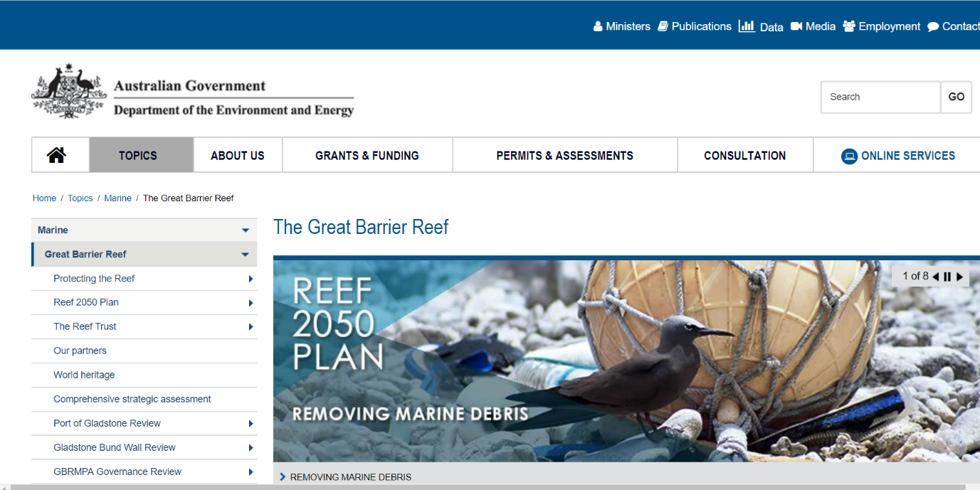
Task: Click the Media video camera icon
Action: 796,26
